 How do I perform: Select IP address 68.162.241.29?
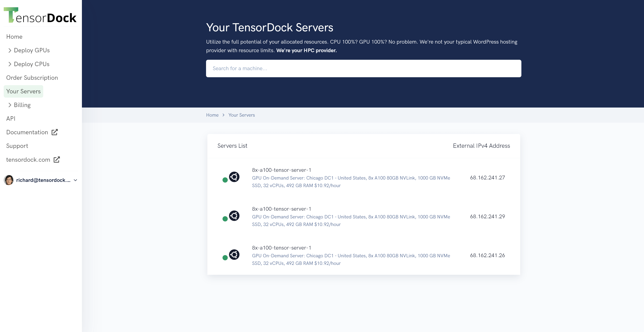pos(488,216)
